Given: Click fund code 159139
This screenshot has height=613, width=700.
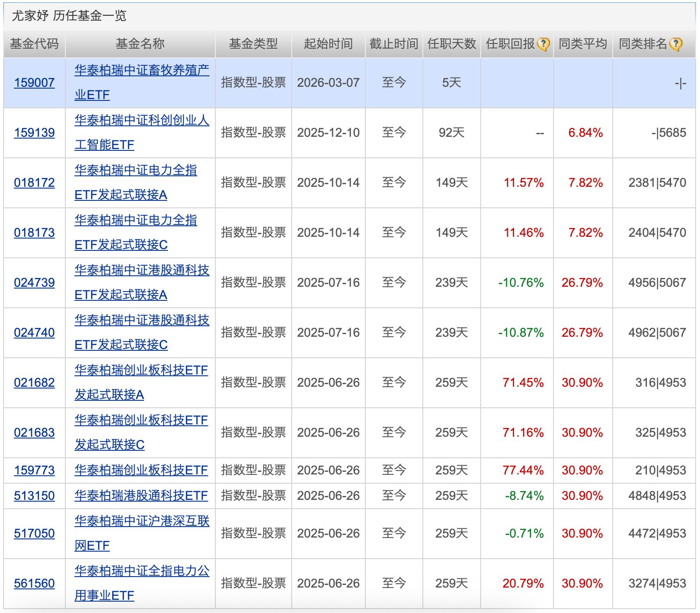Looking at the screenshot, I should 34,132.
